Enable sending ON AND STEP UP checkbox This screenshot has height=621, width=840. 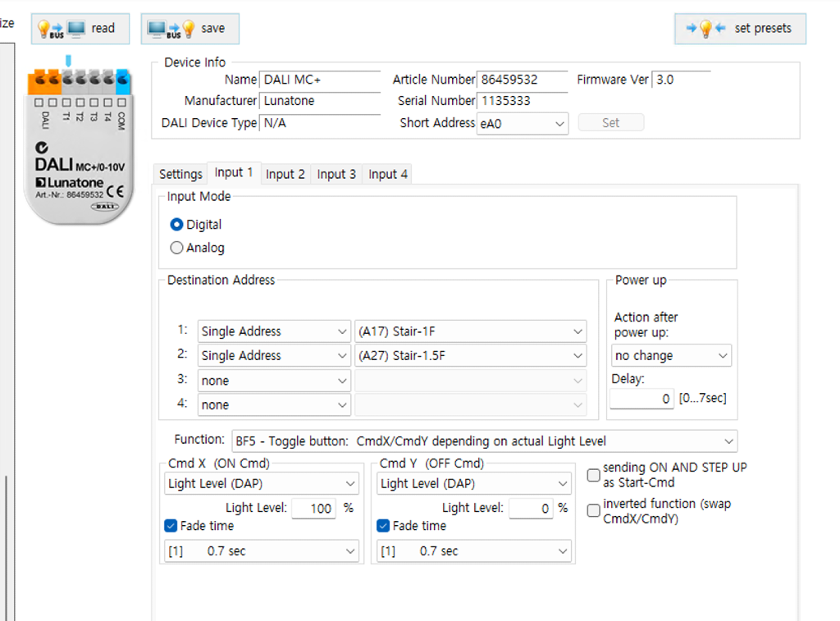pyautogui.click(x=593, y=475)
